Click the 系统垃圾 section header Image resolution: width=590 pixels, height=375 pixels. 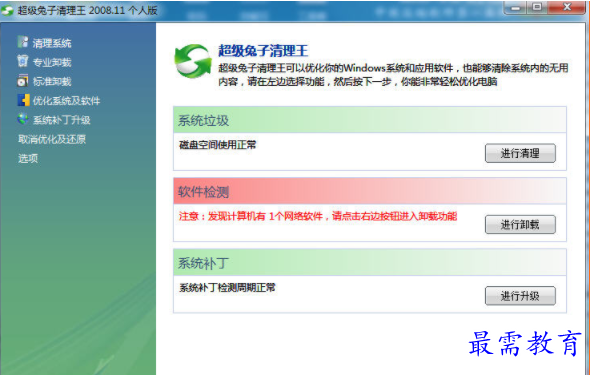tap(370, 120)
